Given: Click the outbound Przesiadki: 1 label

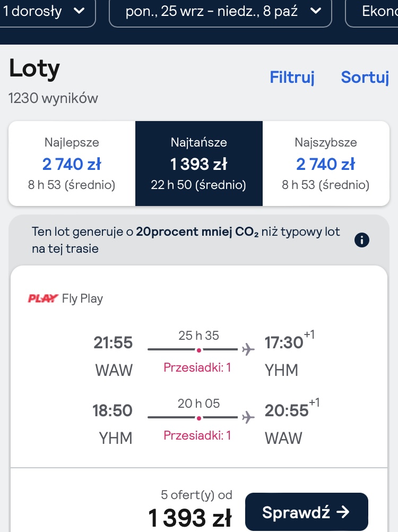Looking at the screenshot, I should (x=197, y=367).
